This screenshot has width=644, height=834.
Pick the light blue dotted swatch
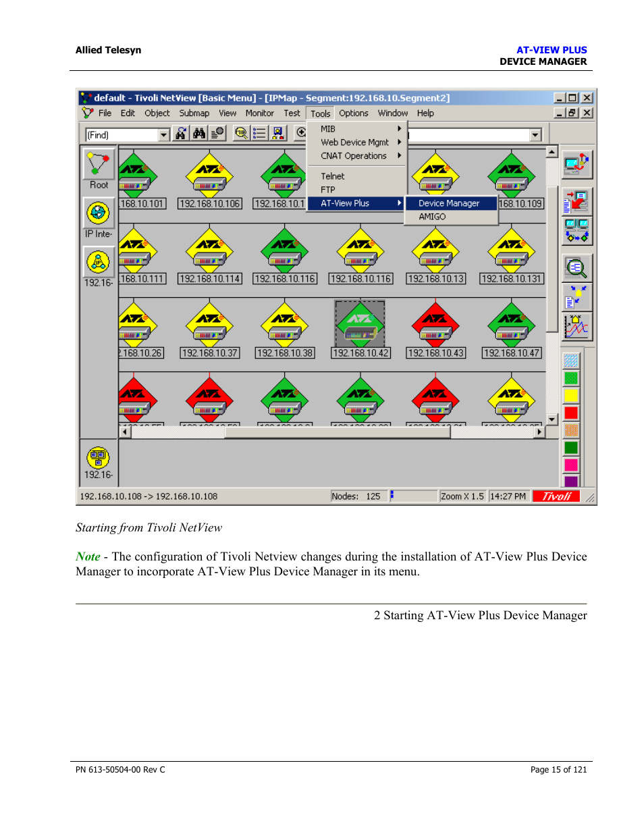coord(571,361)
